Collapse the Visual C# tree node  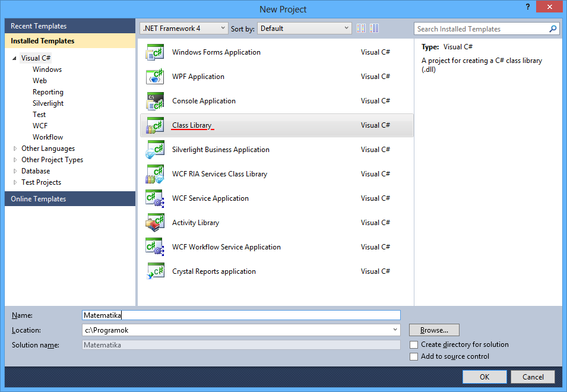(x=14, y=58)
